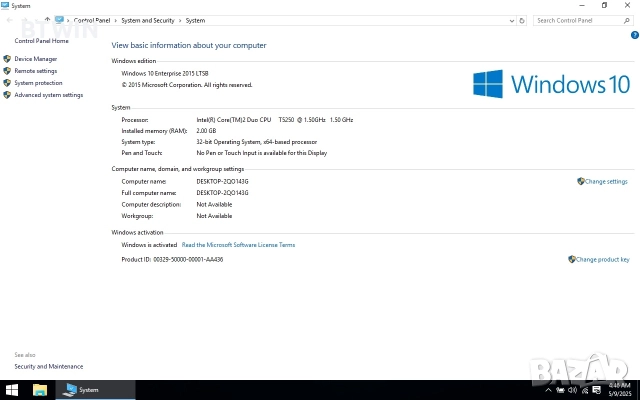The image size is (640, 400).
Task: Click the shield icon beside System protection
Action: pos(7,83)
